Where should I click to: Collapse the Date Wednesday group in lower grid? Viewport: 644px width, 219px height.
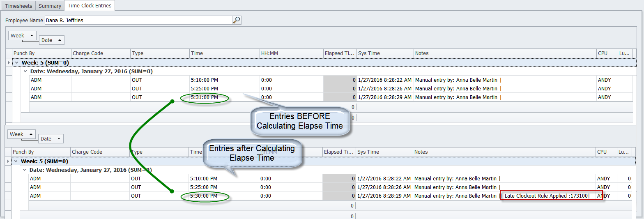pos(25,170)
